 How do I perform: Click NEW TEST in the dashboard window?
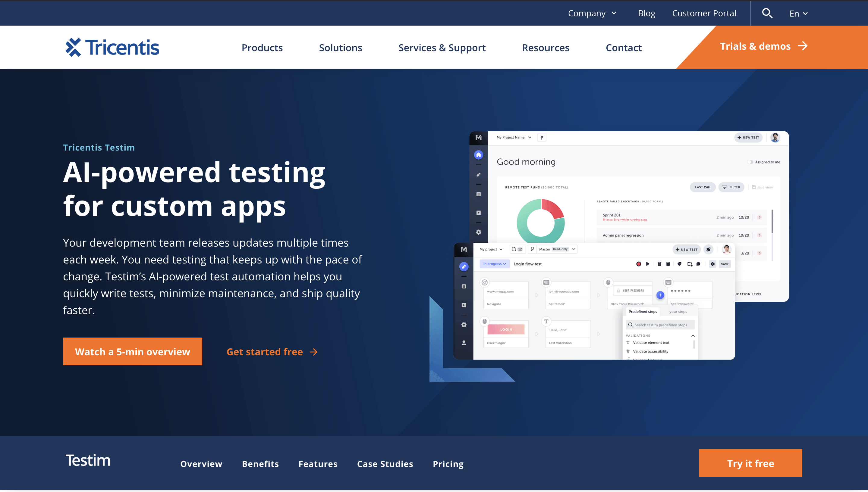pyautogui.click(x=748, y=138)
